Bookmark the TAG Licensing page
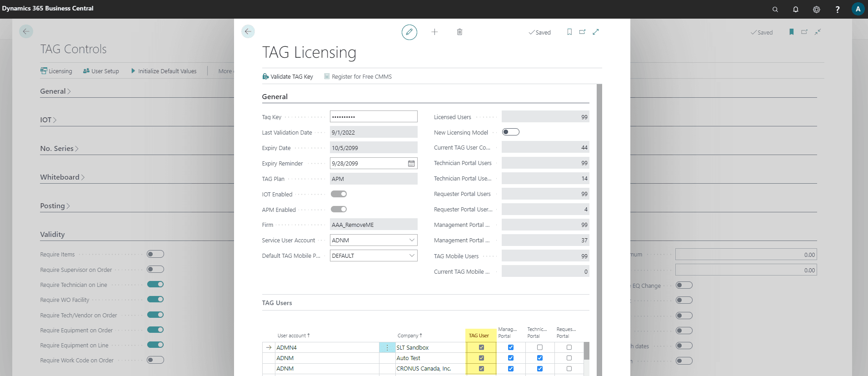Viewport: 868px width, 376px height. tap(569, 32)
